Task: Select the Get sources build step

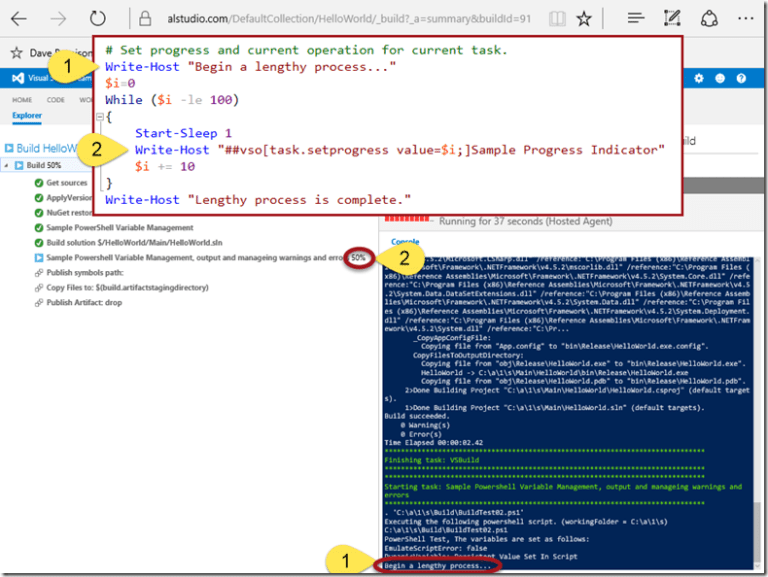Action: [x=67, y=183]
